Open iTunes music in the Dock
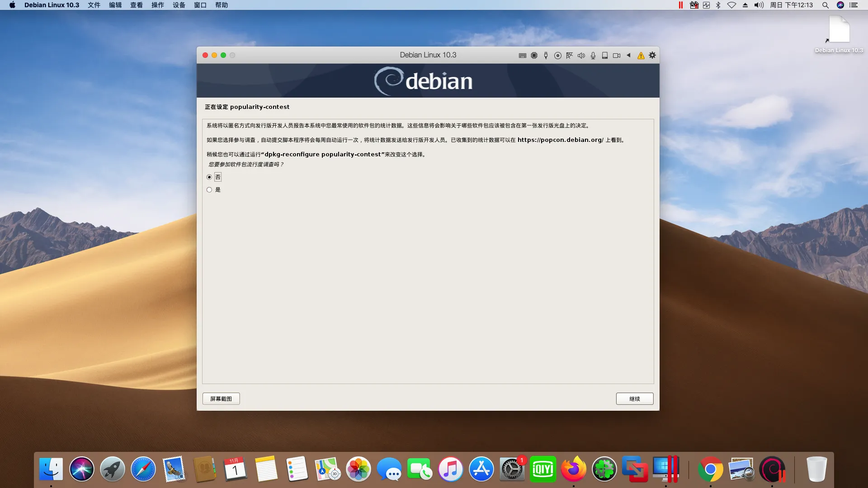This screenshot has height=488, width=868. 451,469
